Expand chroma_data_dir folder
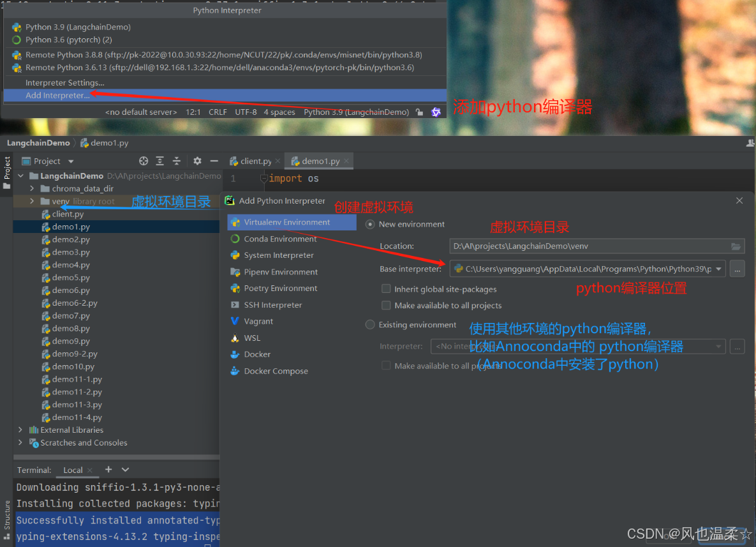 coord(32,188)
